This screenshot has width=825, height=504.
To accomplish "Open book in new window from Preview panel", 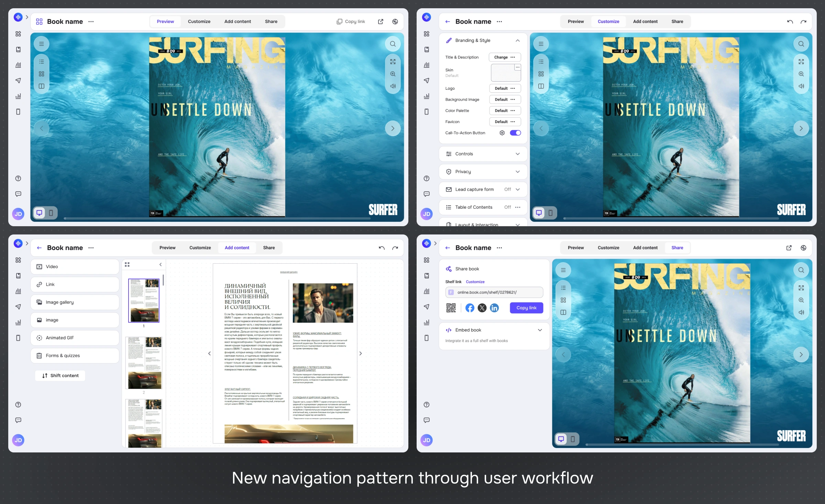I will (381, 22).
